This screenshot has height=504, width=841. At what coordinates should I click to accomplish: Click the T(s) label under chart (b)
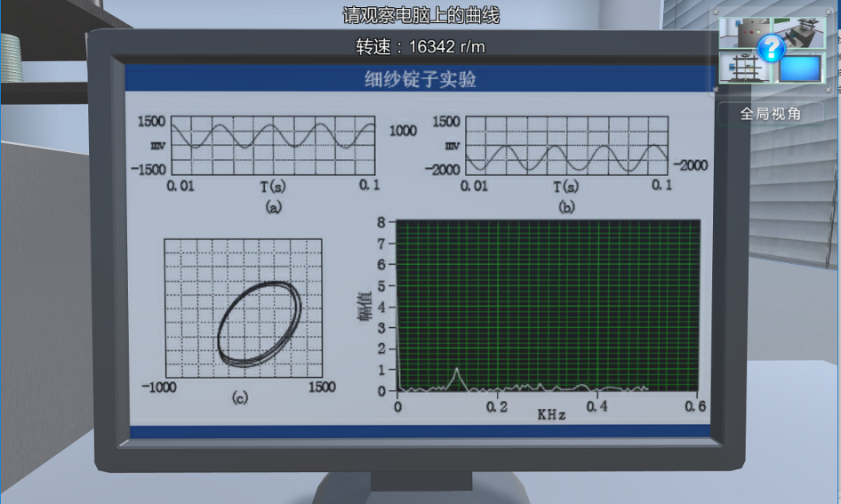[565, 187]
